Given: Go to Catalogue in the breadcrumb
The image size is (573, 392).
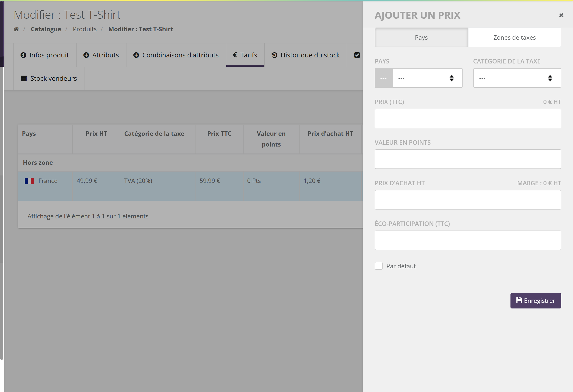Looking at the screenshot, I should 46,29.
